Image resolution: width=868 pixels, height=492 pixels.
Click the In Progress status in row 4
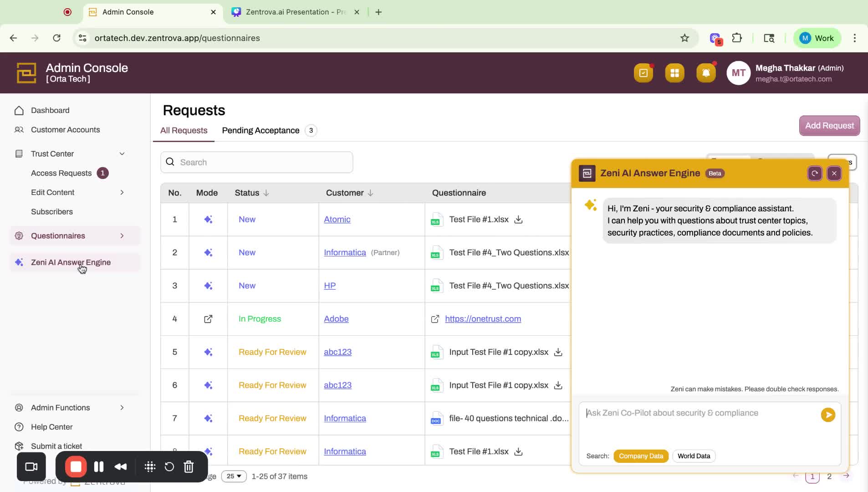point(260,319)
